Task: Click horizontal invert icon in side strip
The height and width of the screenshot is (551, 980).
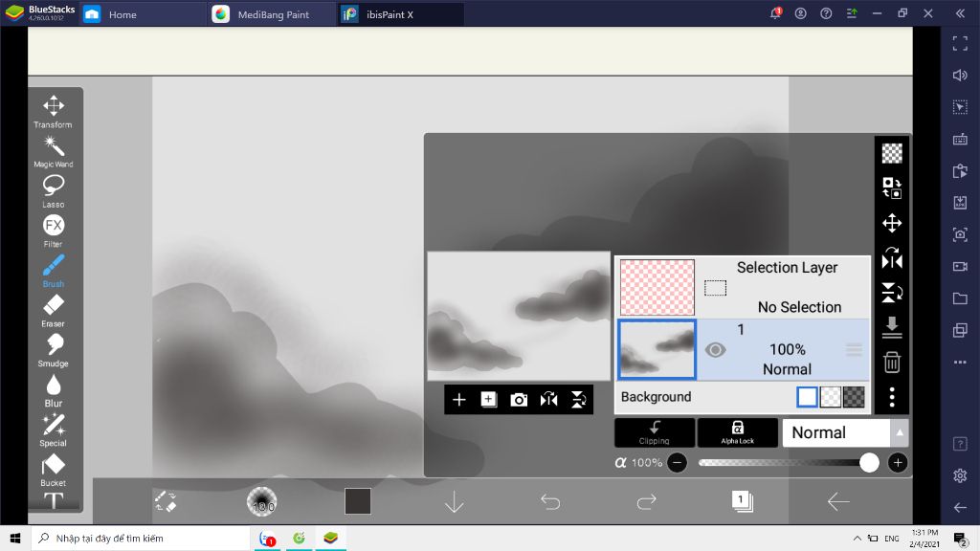Action: (x=892, y=258)
